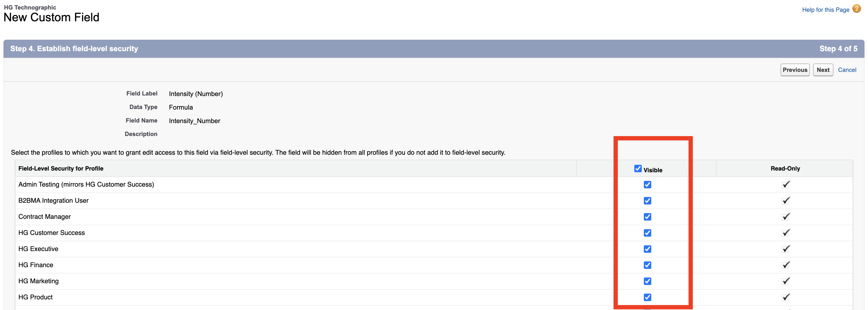Screen dimensions: 868x310
Task: Uncheck Visible for B2BMA Integration User
Action: tap(647, 201)
